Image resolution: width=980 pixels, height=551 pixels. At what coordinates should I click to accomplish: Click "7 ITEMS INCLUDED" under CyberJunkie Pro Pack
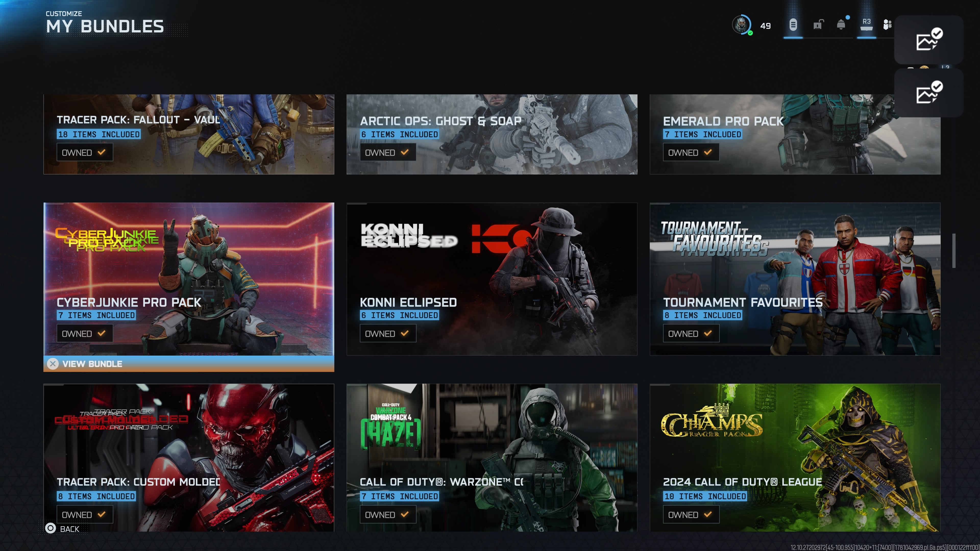click(96, 315)
